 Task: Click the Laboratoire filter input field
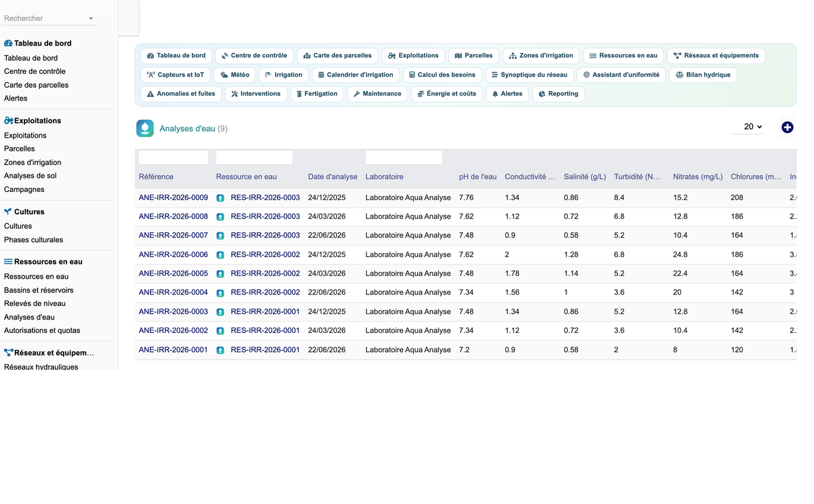tap(404, 157)
